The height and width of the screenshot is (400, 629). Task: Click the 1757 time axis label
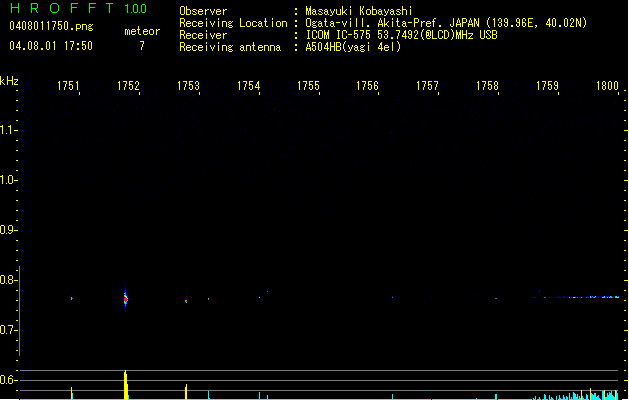[427, 86]
